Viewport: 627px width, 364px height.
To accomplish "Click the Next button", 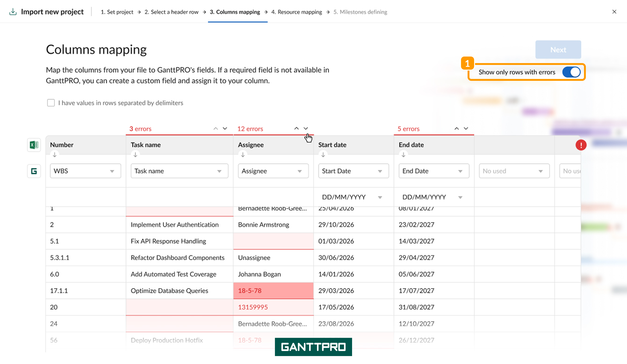I will [x=558, y=50].
